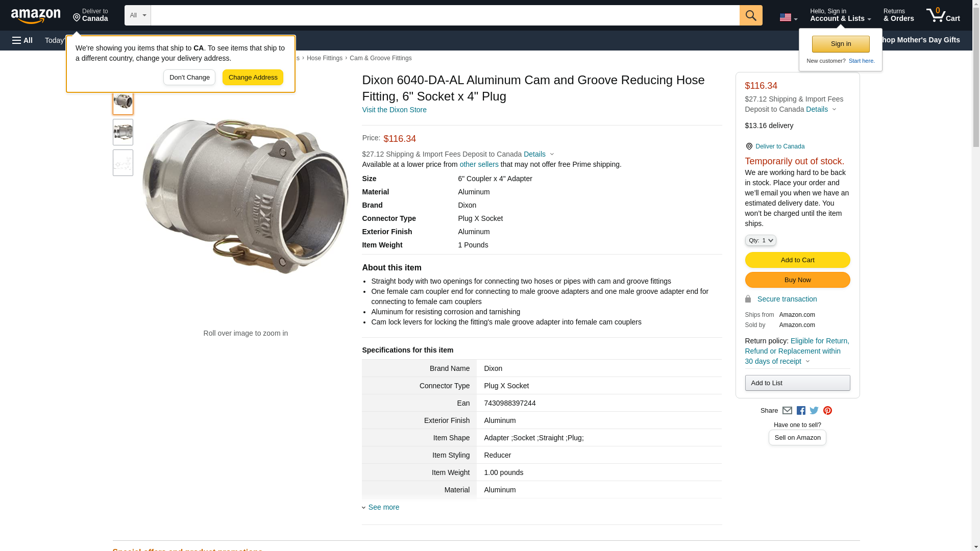Viewport: 980px width, 551px height.
Task: Share product on Pinterest icon
Action: [827, 411]
